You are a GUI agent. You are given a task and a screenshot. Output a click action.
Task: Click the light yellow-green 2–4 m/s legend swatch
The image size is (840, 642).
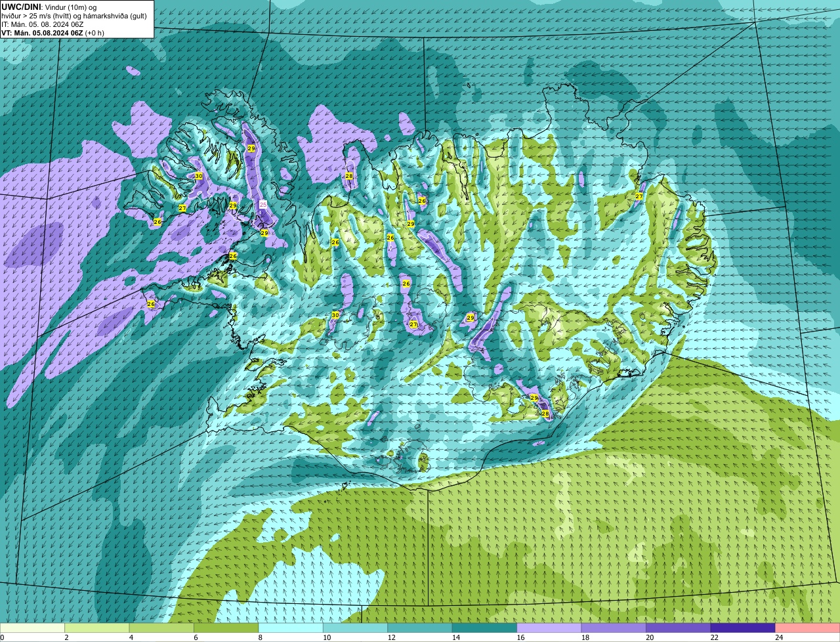pyautogui.click(x=98, y=628)
